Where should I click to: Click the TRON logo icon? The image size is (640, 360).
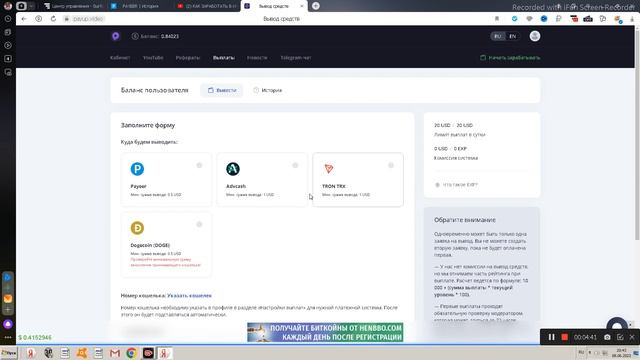329,169
